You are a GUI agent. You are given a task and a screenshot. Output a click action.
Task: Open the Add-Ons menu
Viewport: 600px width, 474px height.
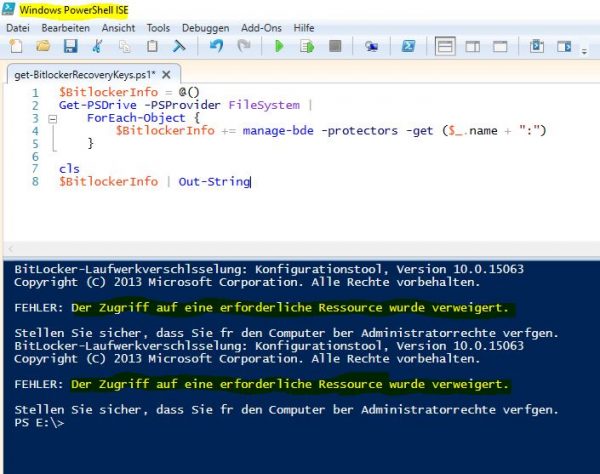[261, 28]
